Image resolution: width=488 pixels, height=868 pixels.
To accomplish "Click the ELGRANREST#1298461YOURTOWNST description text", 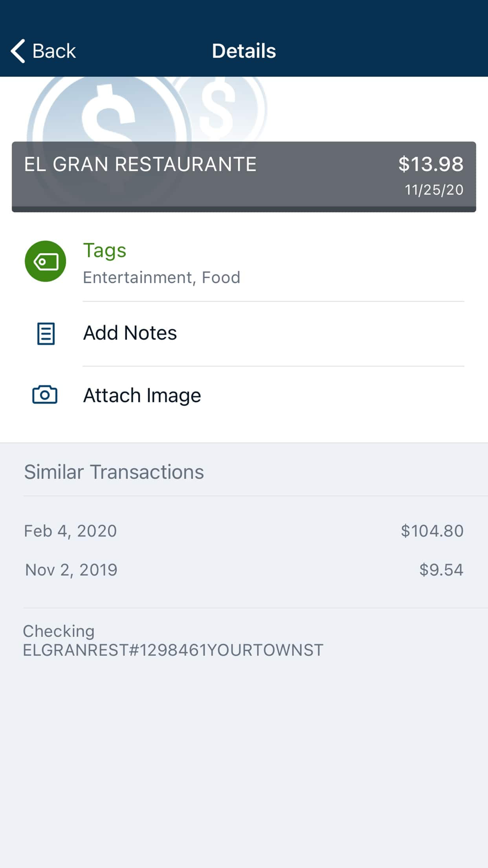I will point(173,650).
